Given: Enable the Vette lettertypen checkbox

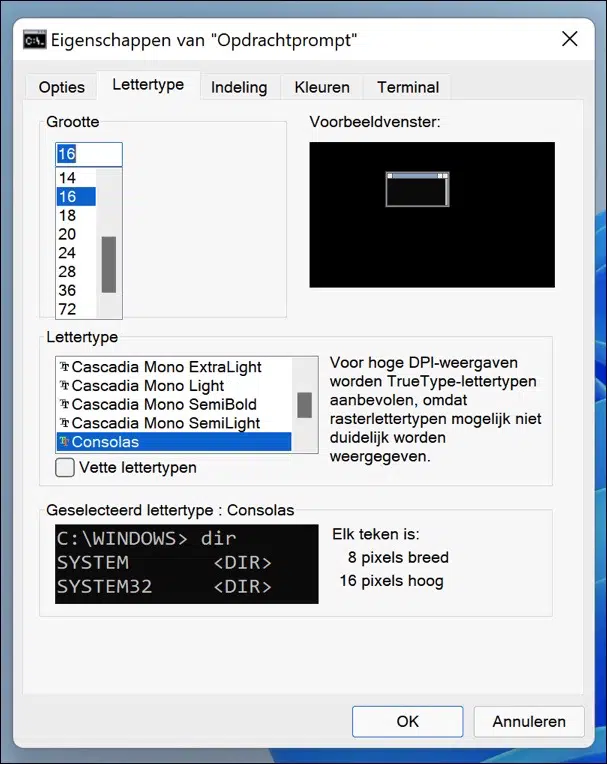Looking at the screenshot, I should [x=65, y=467].
